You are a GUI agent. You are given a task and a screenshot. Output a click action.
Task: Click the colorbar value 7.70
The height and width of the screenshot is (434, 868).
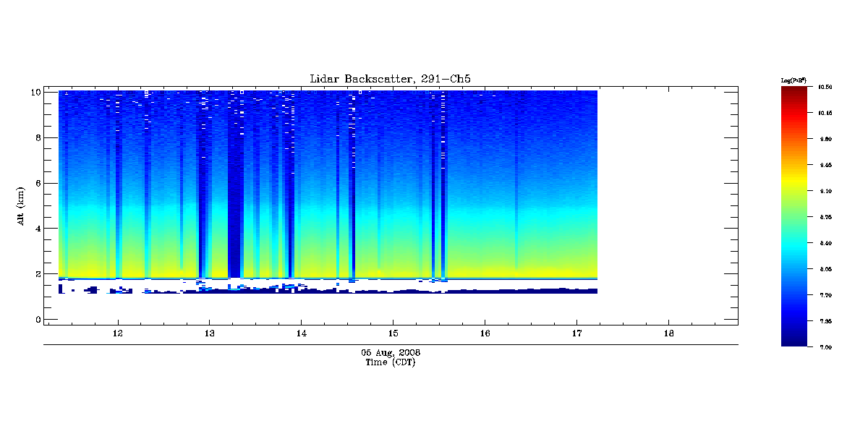tap(825, 295)
